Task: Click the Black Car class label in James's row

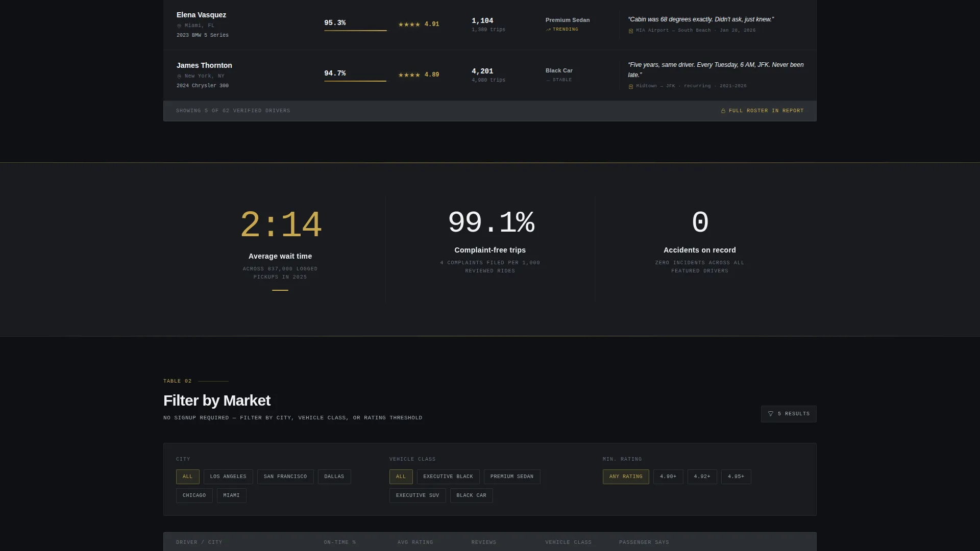Action: pos(559,71)
